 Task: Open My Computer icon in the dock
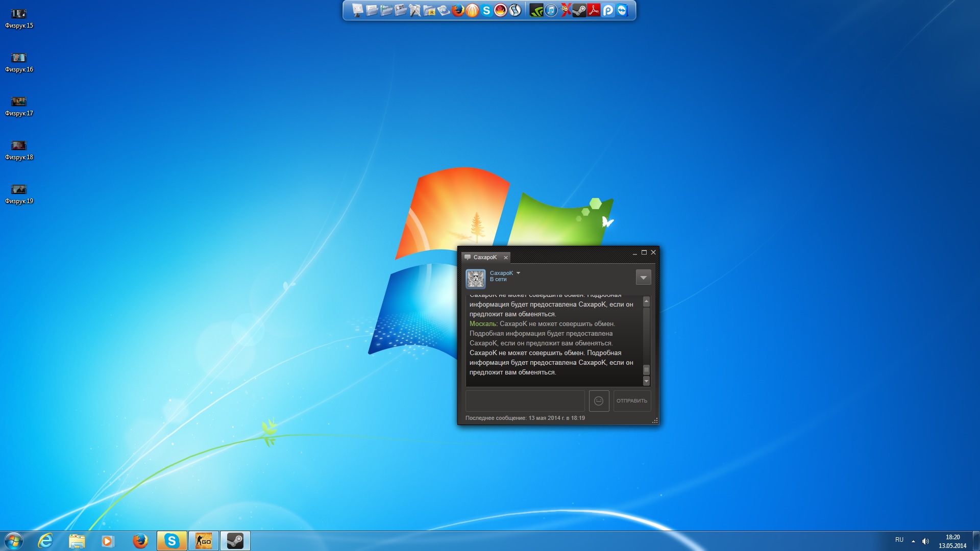(357, 10)
